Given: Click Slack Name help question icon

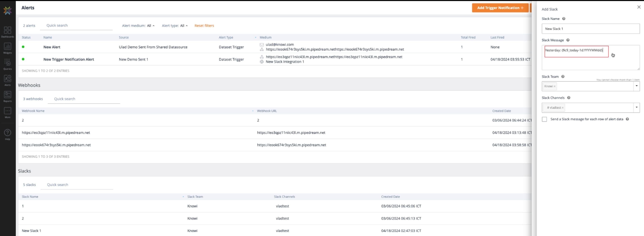Looking at the screenshot, I should [x=563, y=19].
